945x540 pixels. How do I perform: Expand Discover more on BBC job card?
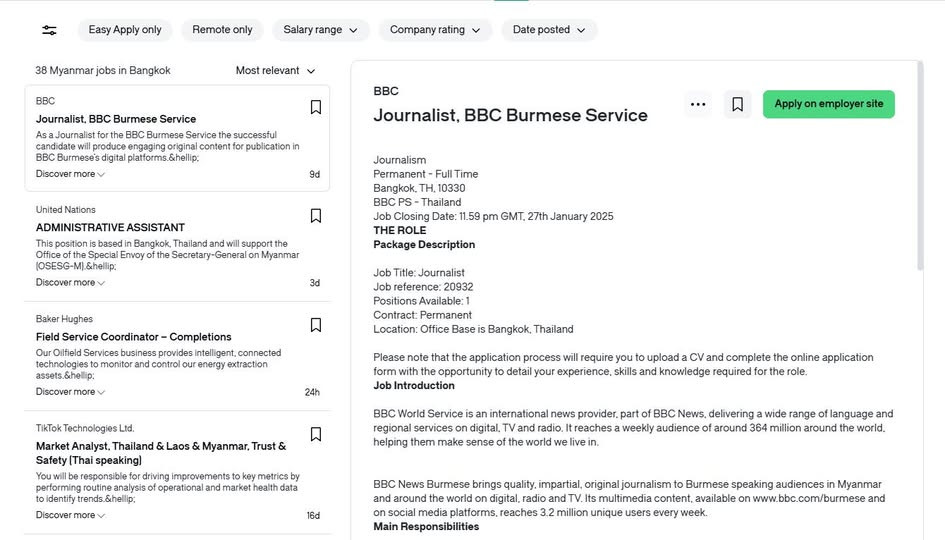point(70,174)
